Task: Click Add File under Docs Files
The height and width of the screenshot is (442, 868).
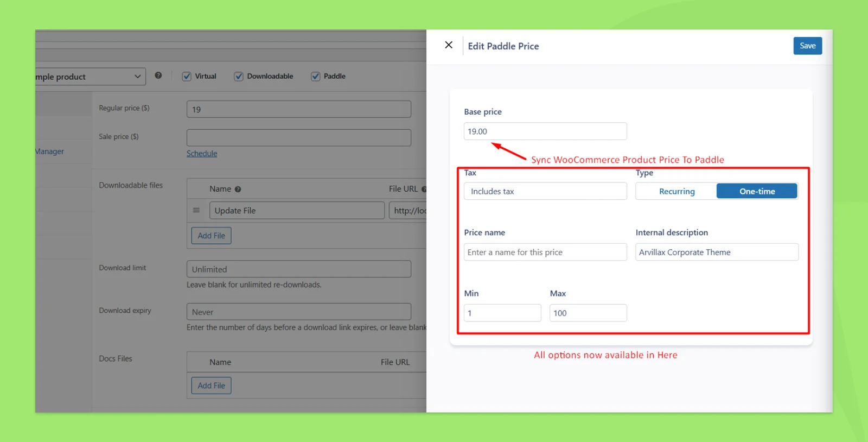Action: click(211, 386)
